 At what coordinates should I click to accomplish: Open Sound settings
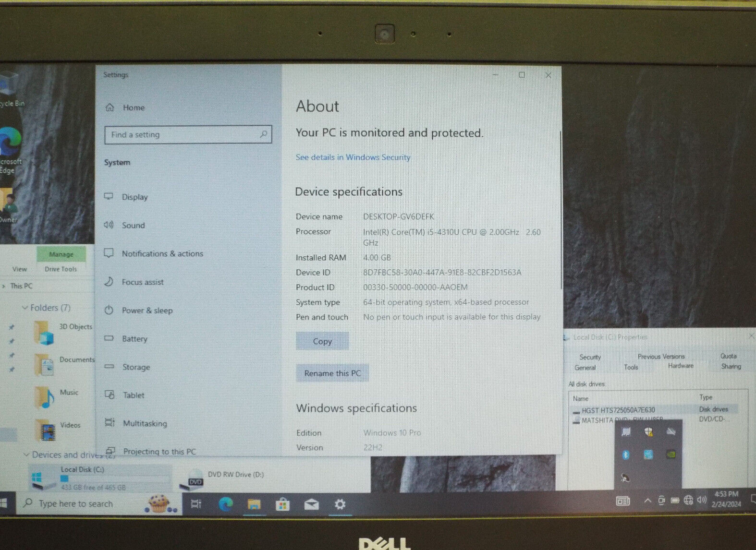pos(124,225)
